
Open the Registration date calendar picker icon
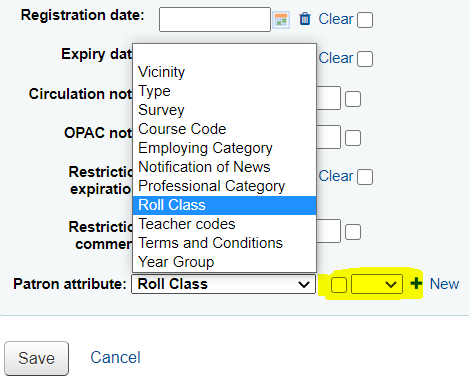pos(281,20)
